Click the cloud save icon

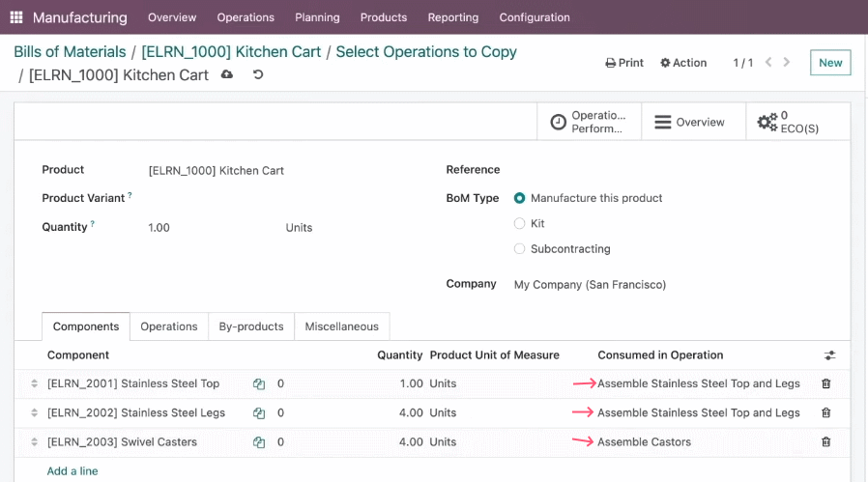tap(227, 74)
